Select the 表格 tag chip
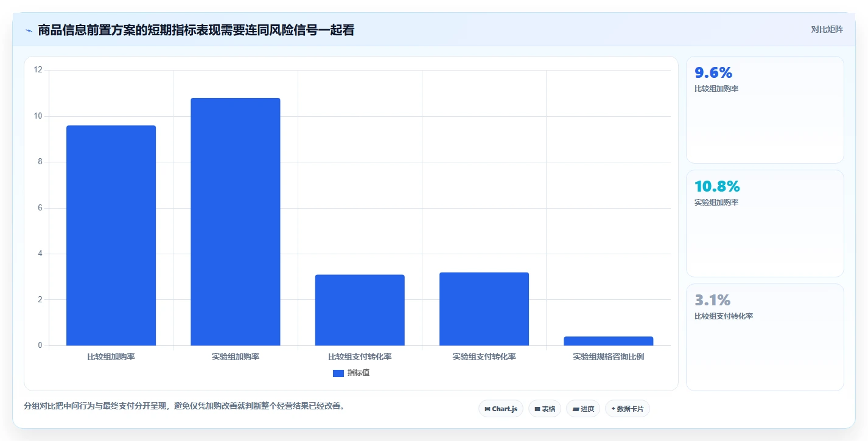 pyautogui.click(x=545, y=409)
